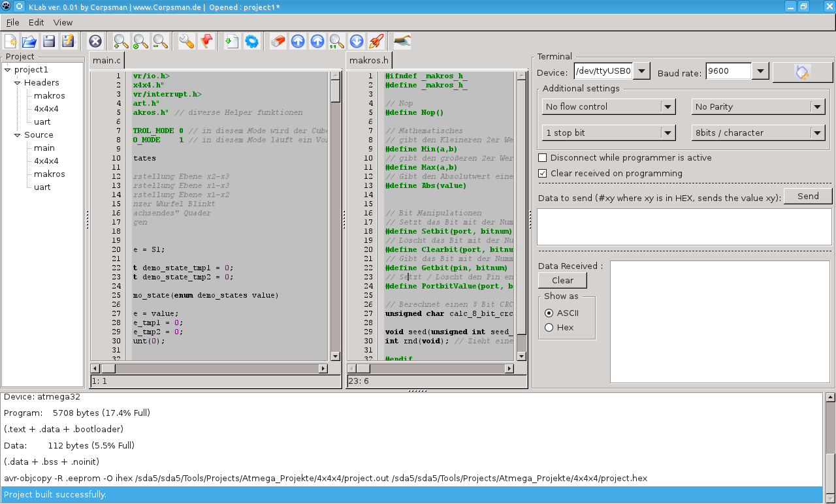Click the Clear button under Data Received
The width and height of the screenshot is (836, 504).
[x=562, y=281]
